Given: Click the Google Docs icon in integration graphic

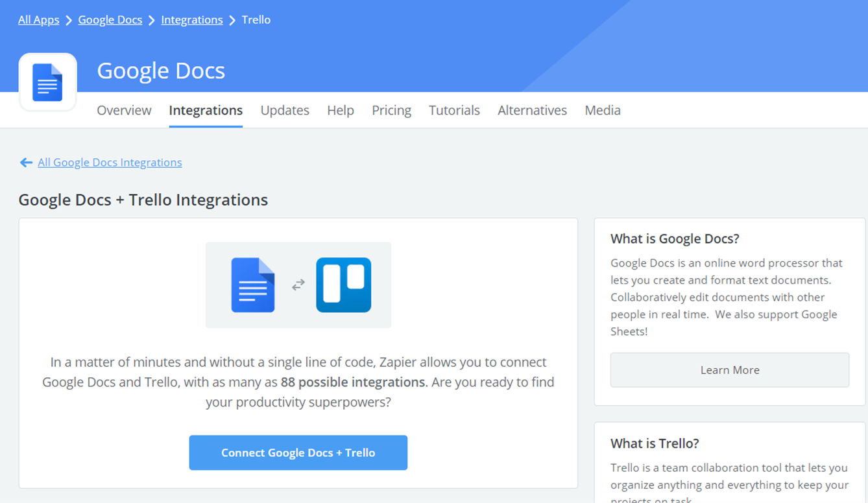Looking at the screenshot, I should coord(253,285).
